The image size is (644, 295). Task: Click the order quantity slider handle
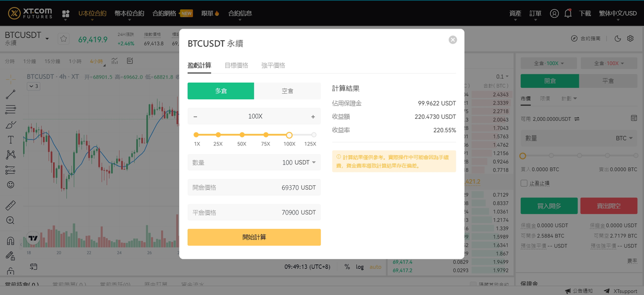point(523,156)
